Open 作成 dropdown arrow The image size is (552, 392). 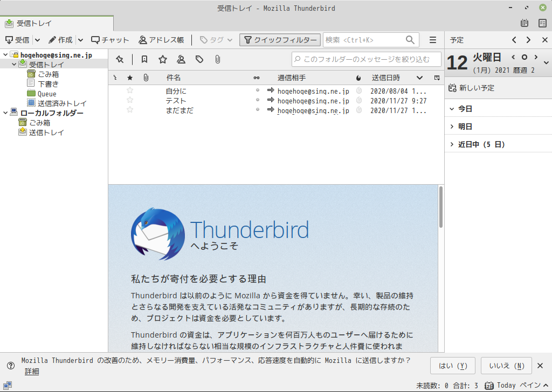(x=80, y=40)
